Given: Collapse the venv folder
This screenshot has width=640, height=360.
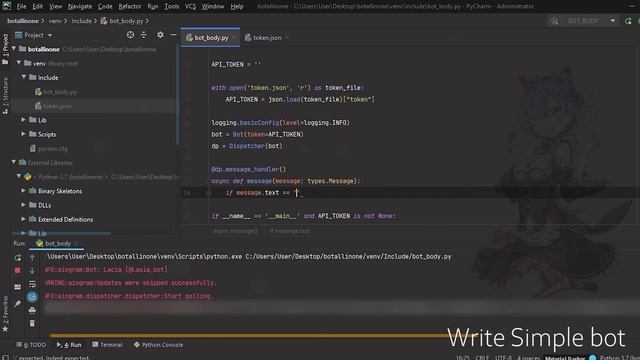Looking at the screenshot, I should pos(19,63).
